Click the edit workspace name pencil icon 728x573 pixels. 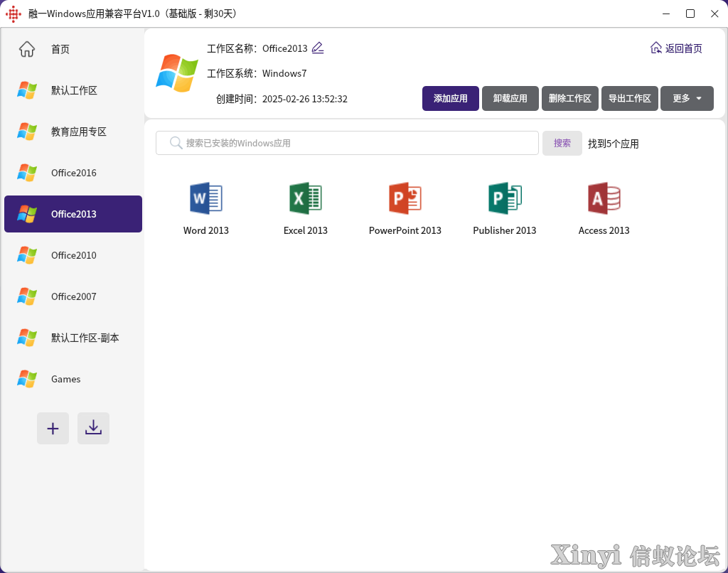click(x=318, y=48)
